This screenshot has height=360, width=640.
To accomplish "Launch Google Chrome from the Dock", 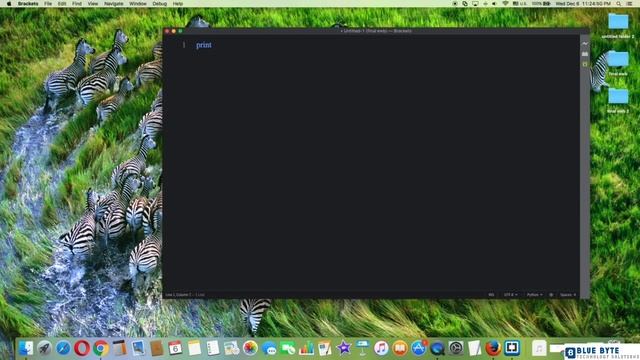I will tap(101, 348).
